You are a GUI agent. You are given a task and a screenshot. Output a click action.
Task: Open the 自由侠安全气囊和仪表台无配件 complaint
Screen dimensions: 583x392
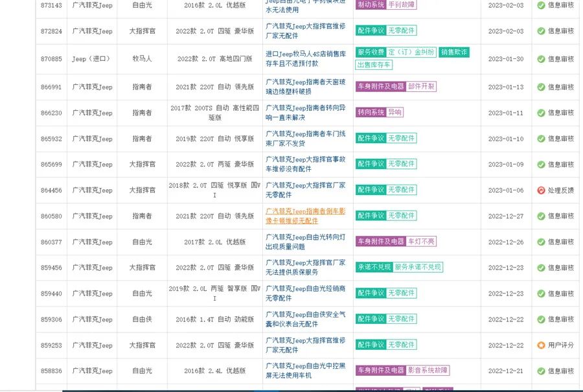pos(306,319)
